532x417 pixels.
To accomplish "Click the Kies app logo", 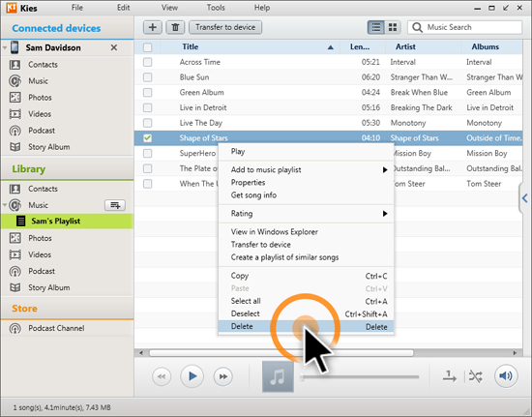I will 12,8.
